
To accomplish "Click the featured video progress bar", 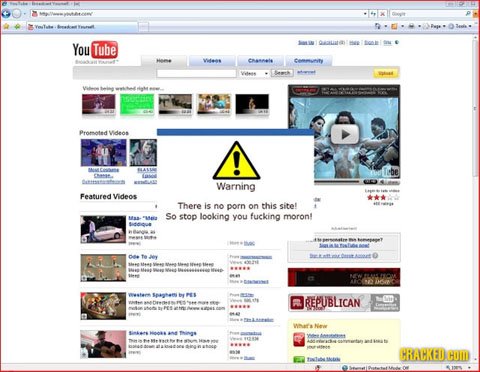I will tap(338, 182).
